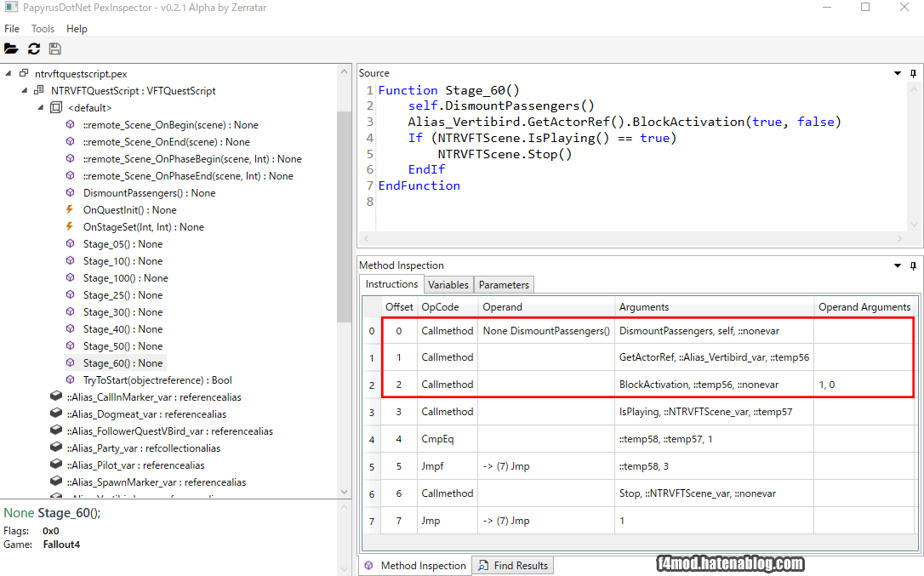The height and width of the screenshot is (576, 924).
Task: Select ::Alias_FollowerQuestVBird_var : referencealias
Action: click(169, 431)
